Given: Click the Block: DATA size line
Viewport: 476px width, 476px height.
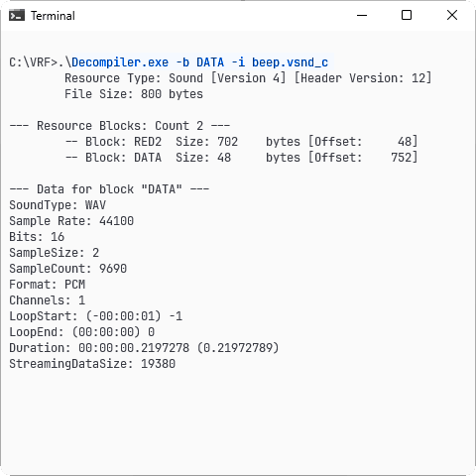Looking at the screenshot, I should click(x=241, y=158).
